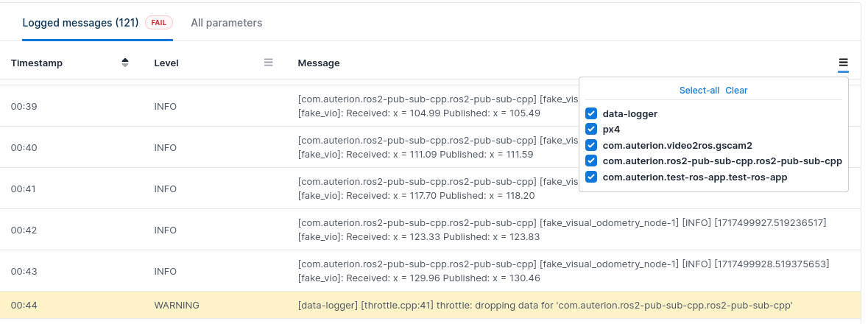Image resolution: width=868 pixels, height=324 pixels.
Task: Select the log row at 00:42
Action: pyautogui.click(x=431, y=230)
